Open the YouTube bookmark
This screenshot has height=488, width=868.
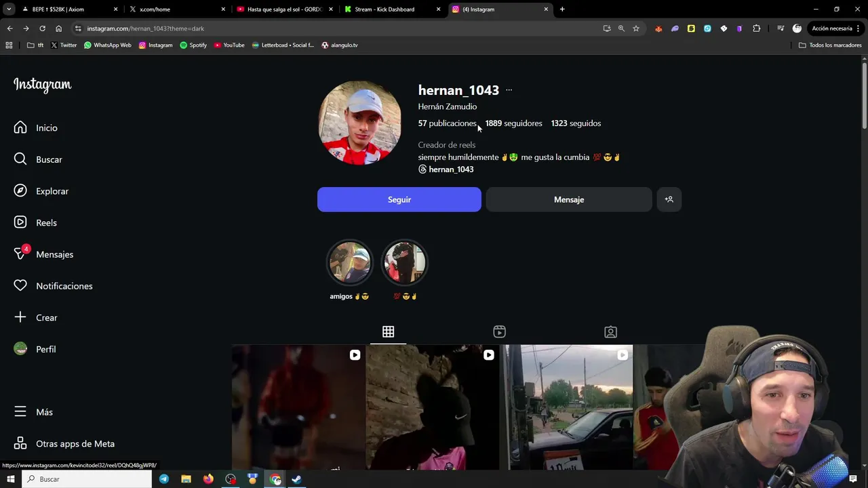[x=229, y=45]
